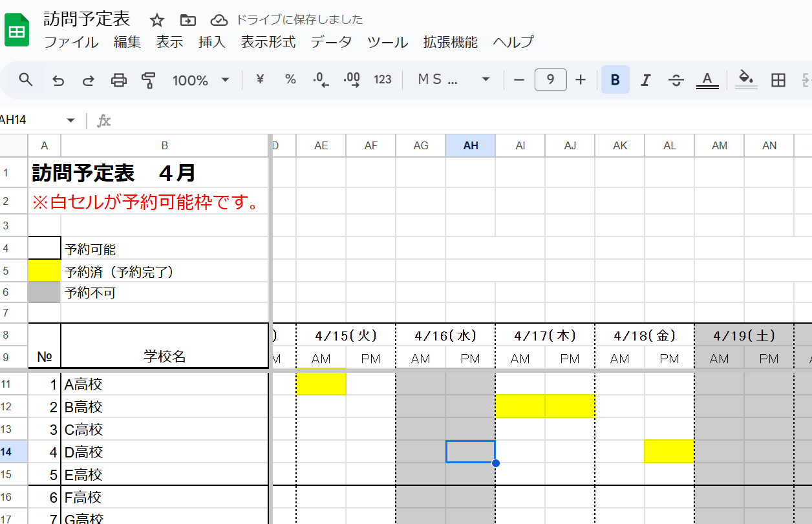Image resolution: width=812 pixels, height=524 pixels.
Task: Toggle strikethrough formatting
Action: click(x=676, y=79)
